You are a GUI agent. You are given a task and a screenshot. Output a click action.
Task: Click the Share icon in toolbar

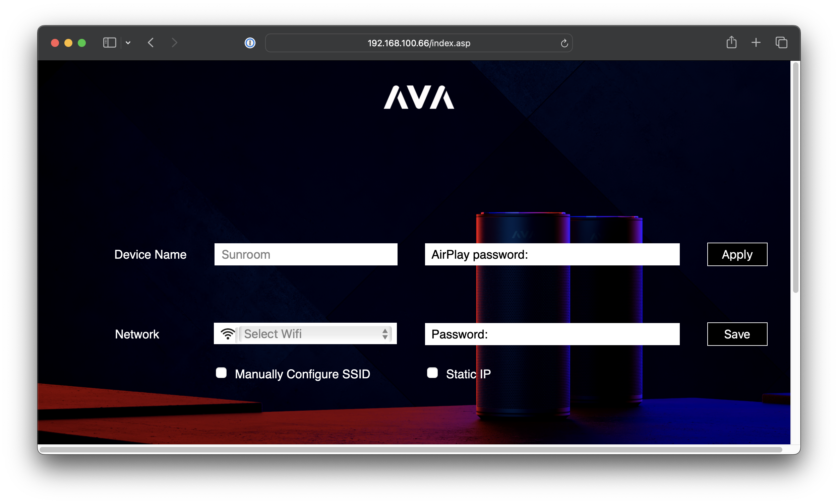(732, 42)
